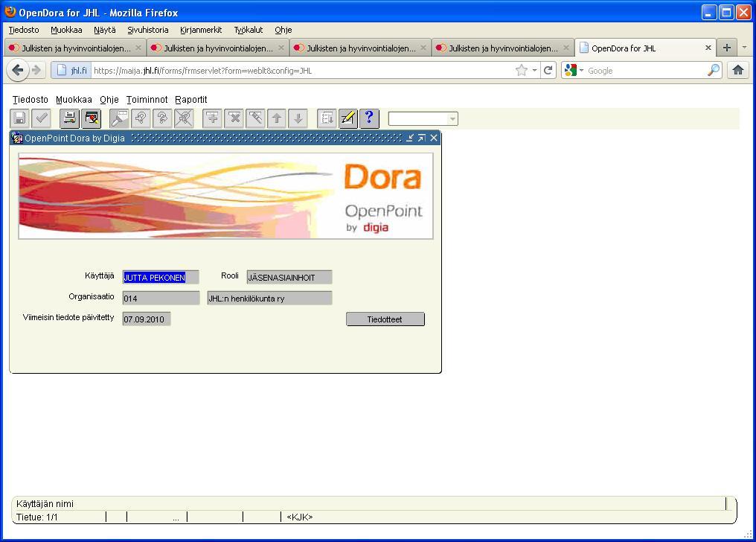Screen dimensions: 756x542
Task: Open Dora Toiminnot menu
Action: tap(147, 100)
